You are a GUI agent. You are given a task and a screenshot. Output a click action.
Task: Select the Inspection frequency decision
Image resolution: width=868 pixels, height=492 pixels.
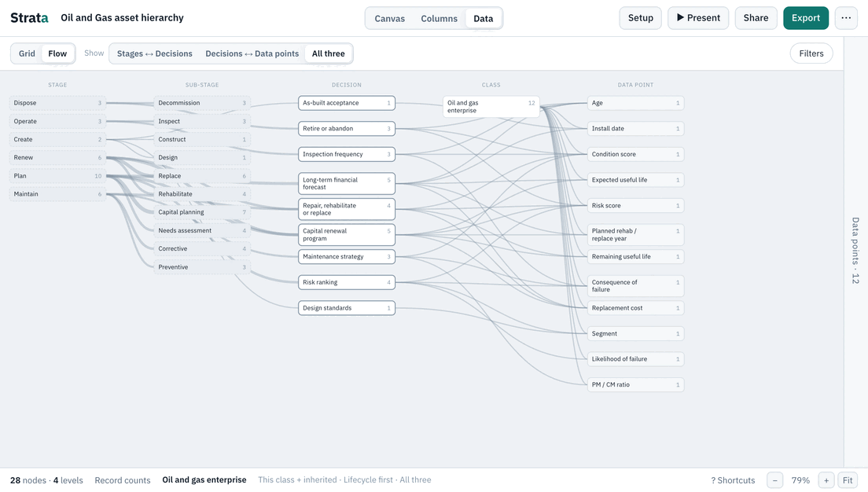pyautogui.click(x=347, y=154)
